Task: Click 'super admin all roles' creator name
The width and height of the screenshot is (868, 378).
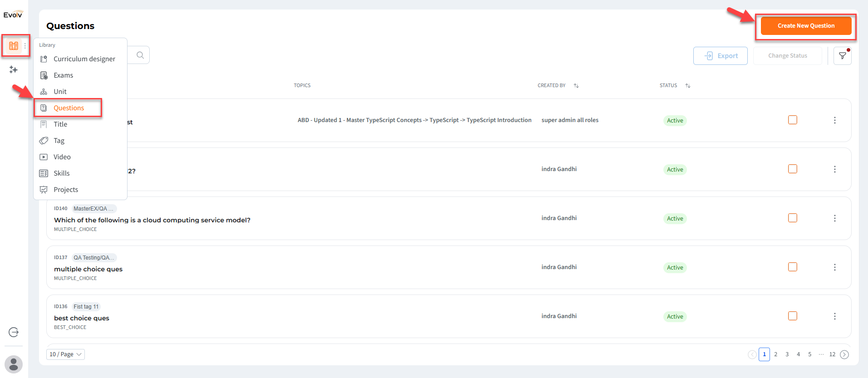Action: 570,120
